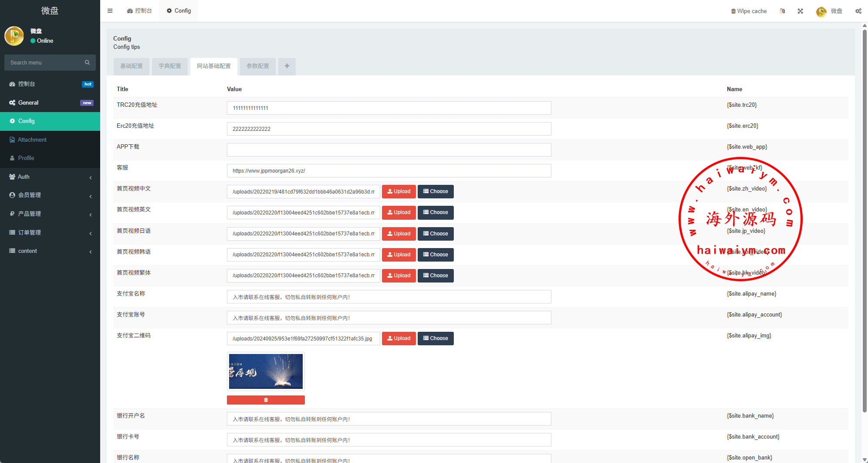Click the TRC20充值地址 input field

(388, 108)
